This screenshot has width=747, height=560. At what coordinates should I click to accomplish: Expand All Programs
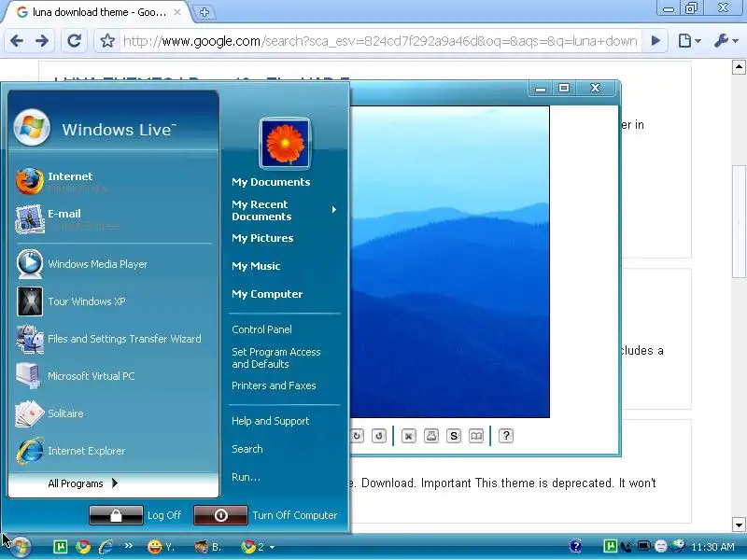pos(113,483)
